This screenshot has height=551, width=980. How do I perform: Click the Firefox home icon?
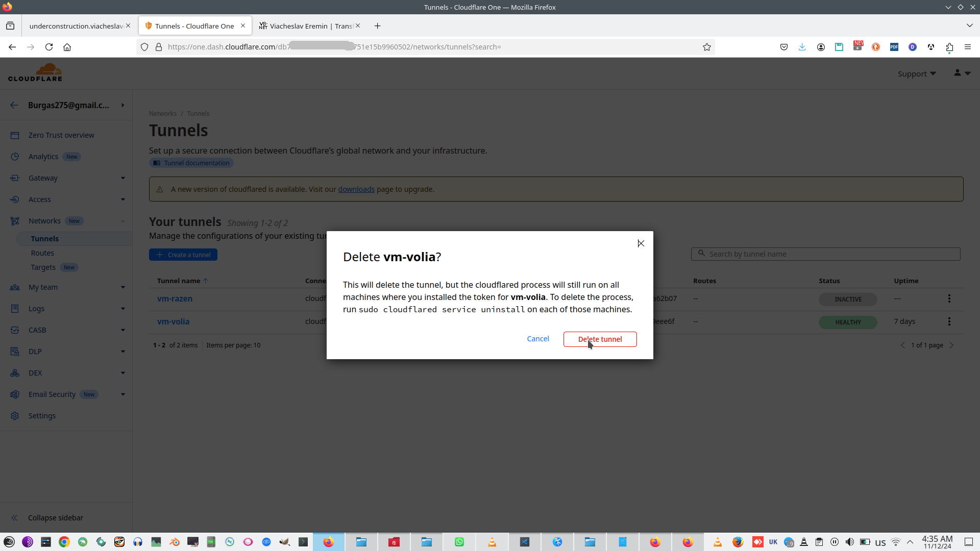click(67, 47)
